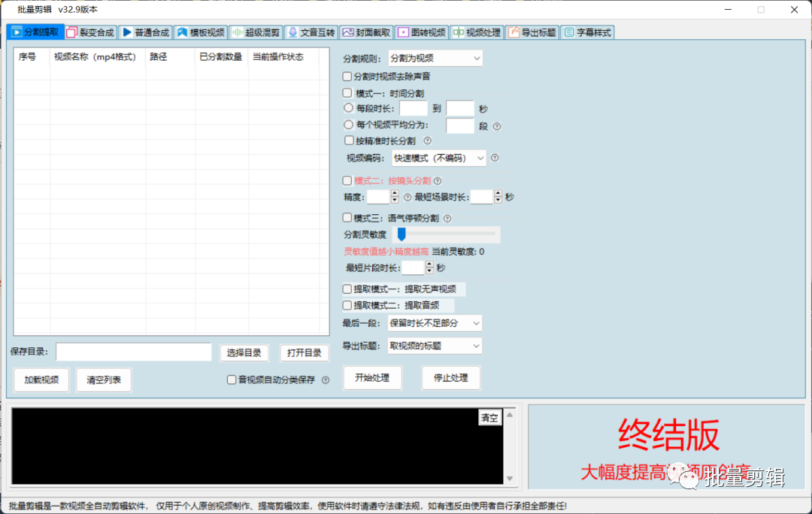Open help icon beside 视频编码 dropdown
The image size is (812, 514).
(x=495, y=158)
